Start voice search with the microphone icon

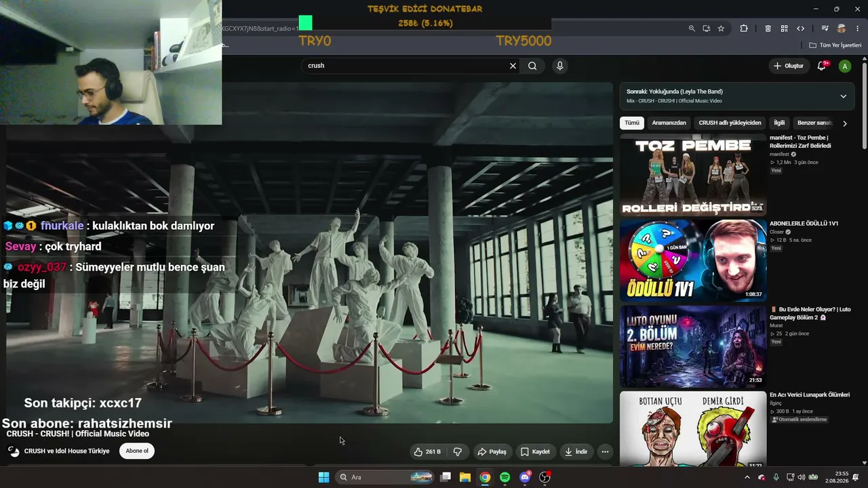[x=559, y=66]
